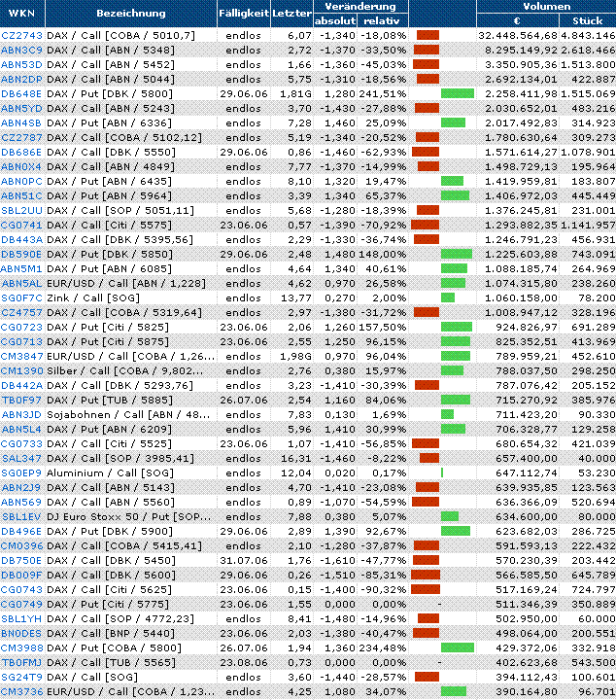
Task: Click the small green bar for SG0EP9
Action: [441, 472]
